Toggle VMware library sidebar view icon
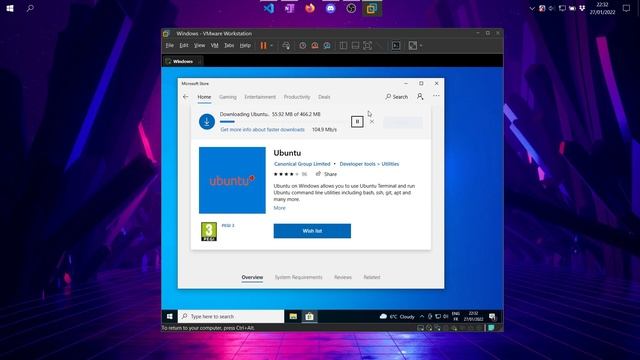640x360 pixels. [343, 46]
